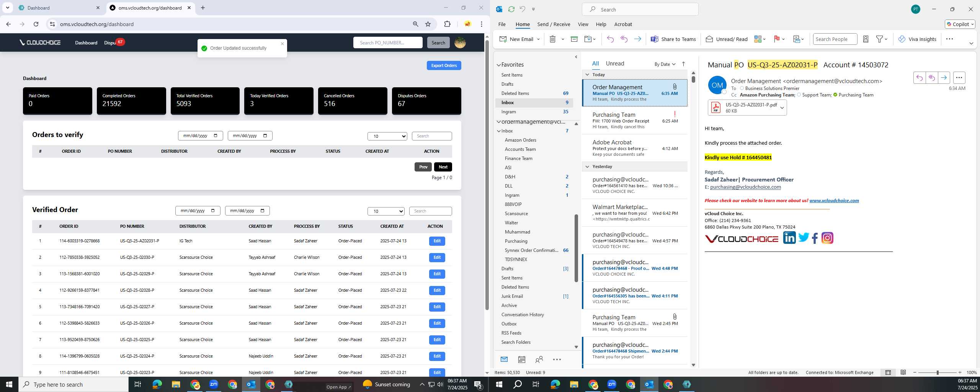Click the Mail view icon in Outlook

pos(504,359)
